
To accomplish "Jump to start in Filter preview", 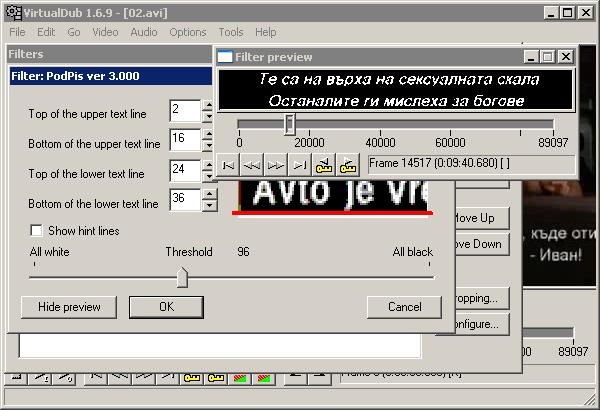I will (228, 165).
